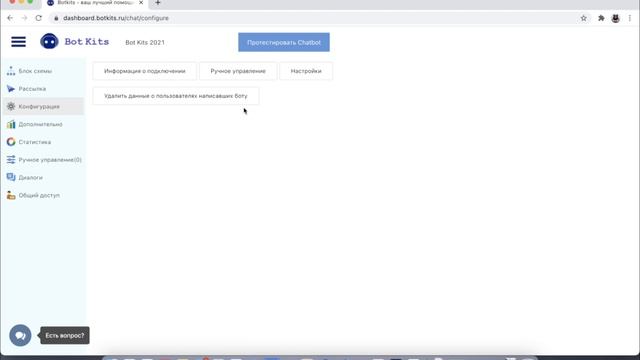Viewport: 640px width, 360px height.
Task: View the site lock info icon
Action: (x=56, y=18)
